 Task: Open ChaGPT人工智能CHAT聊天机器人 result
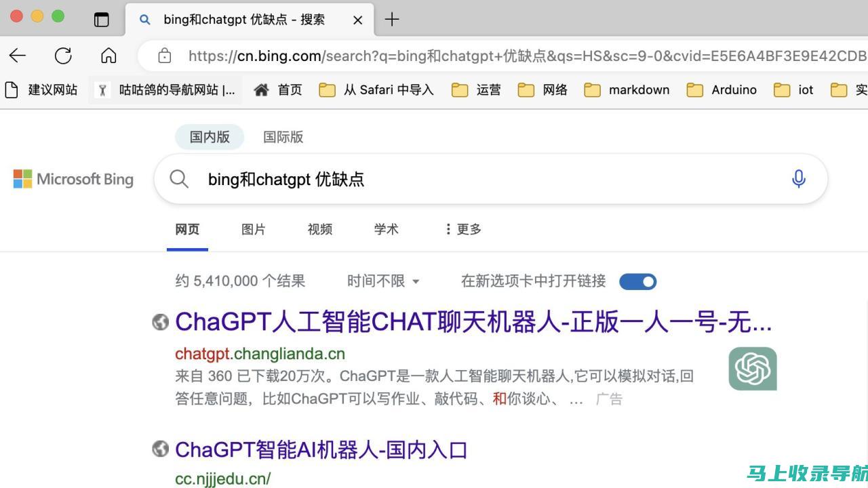pyautogui.click(x=473, y=322)
